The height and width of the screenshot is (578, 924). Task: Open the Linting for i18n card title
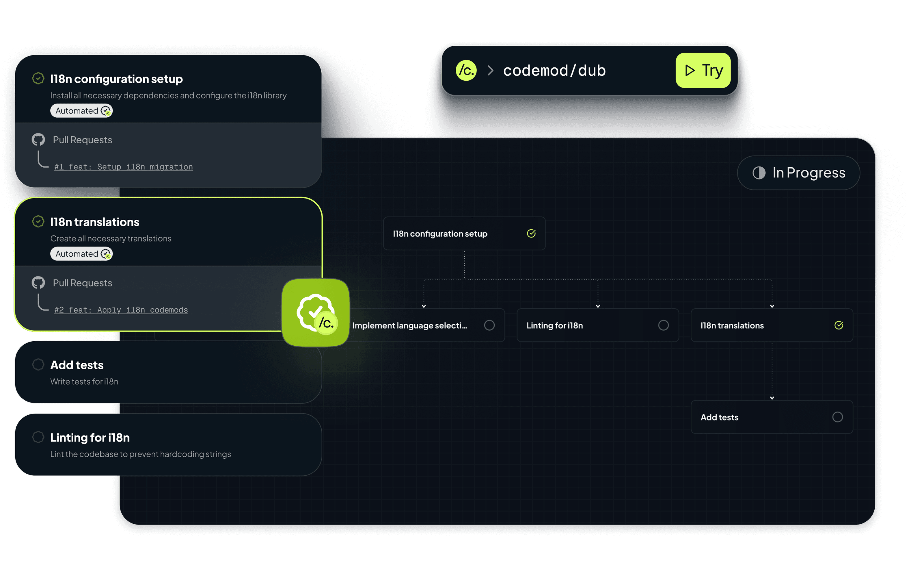90,437
